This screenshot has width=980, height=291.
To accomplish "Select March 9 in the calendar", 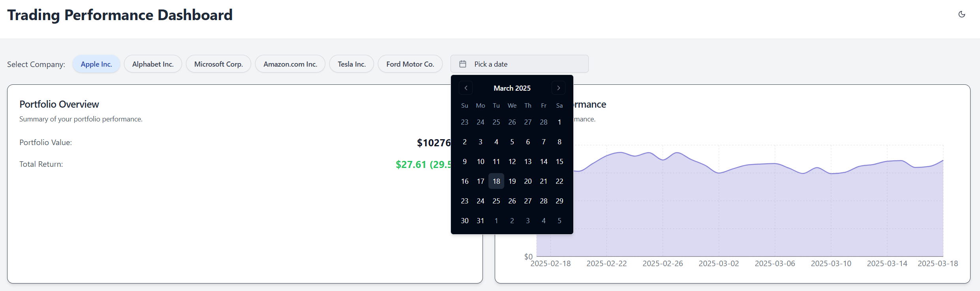I will 465,161.
